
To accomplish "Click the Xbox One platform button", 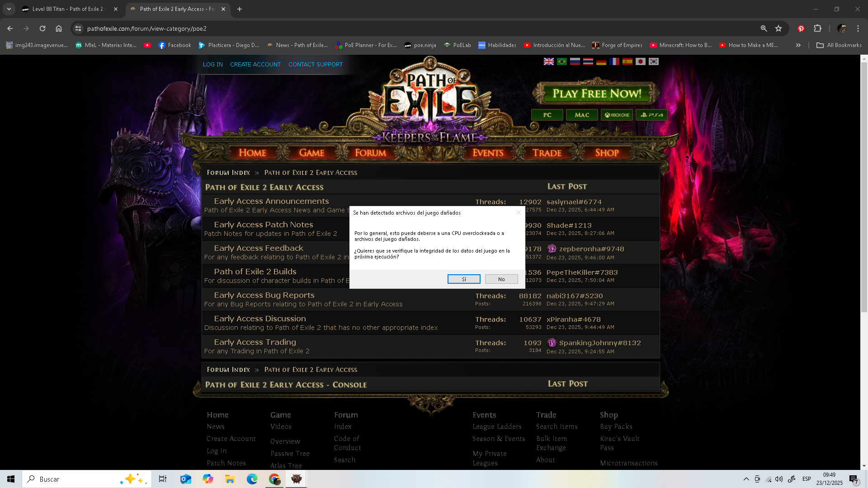I will (x=617, y=115).
